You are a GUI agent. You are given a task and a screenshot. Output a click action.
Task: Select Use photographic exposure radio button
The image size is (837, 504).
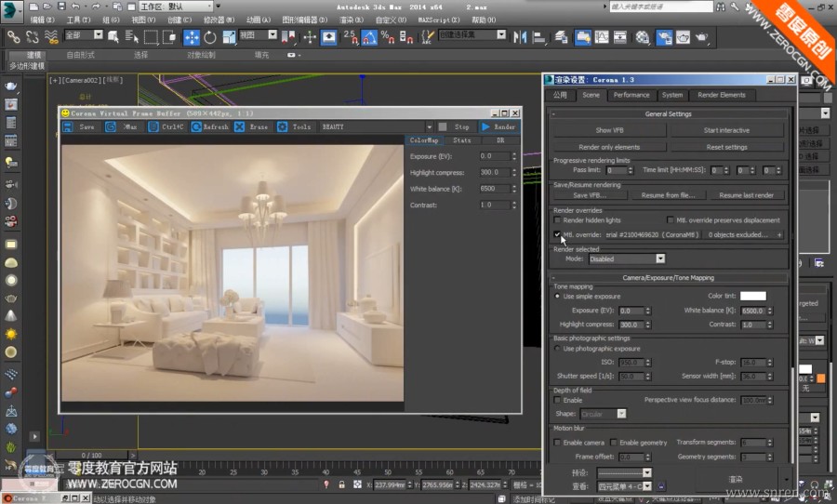[557, 349]
